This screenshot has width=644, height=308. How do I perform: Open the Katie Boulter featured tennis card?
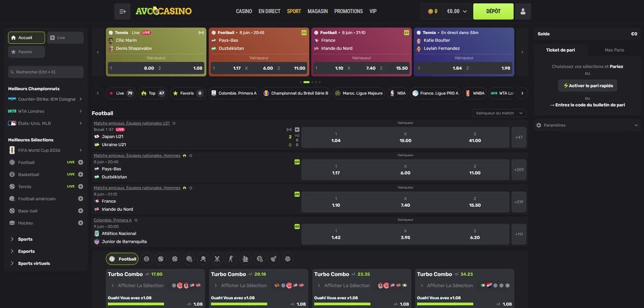tap(464, 52)
